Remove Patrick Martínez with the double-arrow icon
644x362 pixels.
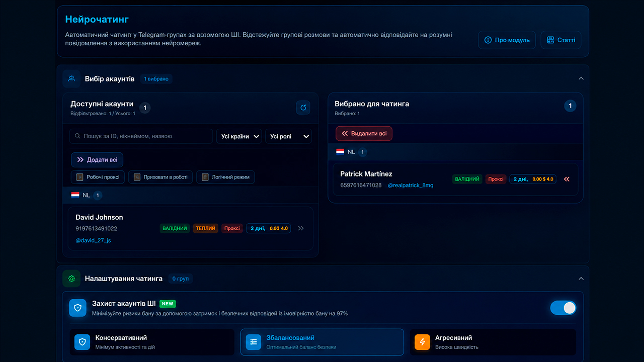click(567, 179)
